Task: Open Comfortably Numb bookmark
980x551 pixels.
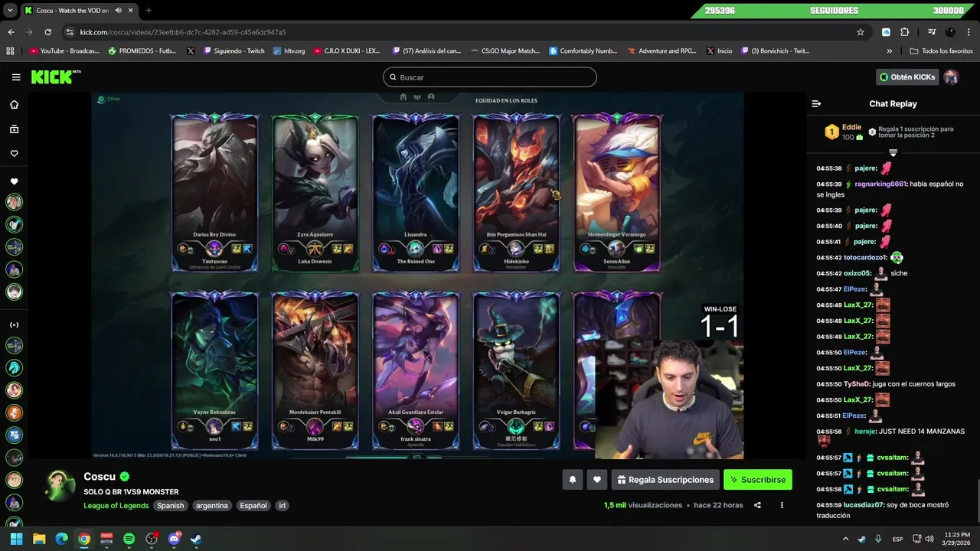Action: [583, 51]
